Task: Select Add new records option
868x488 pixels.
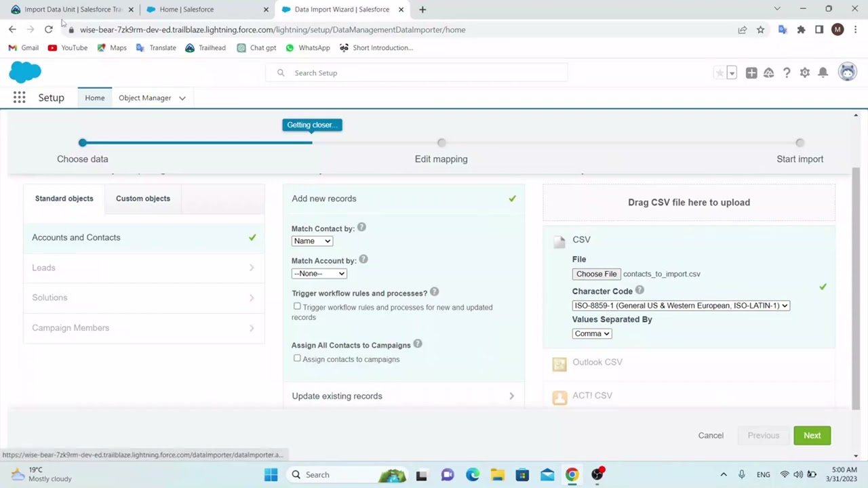Action: pyautogui.click(x=403, y=199)
